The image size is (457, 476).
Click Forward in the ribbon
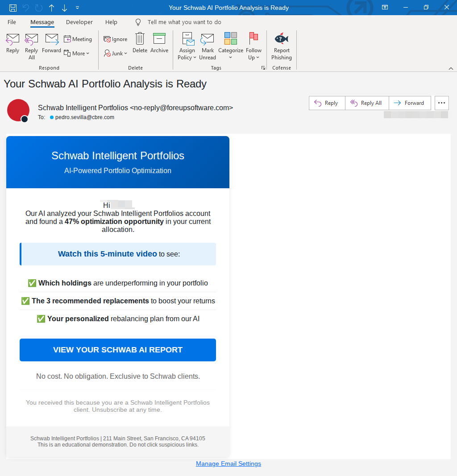click(51, 43)
